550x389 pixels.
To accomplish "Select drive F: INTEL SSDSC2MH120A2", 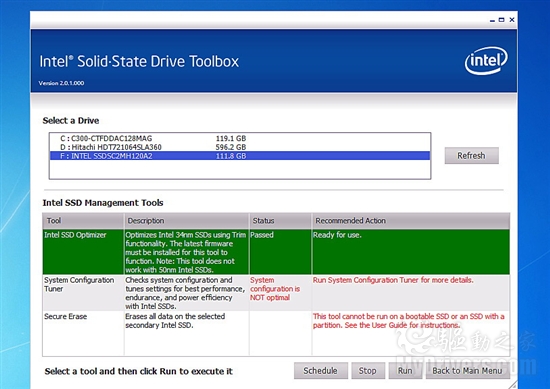I will point(240,156).
